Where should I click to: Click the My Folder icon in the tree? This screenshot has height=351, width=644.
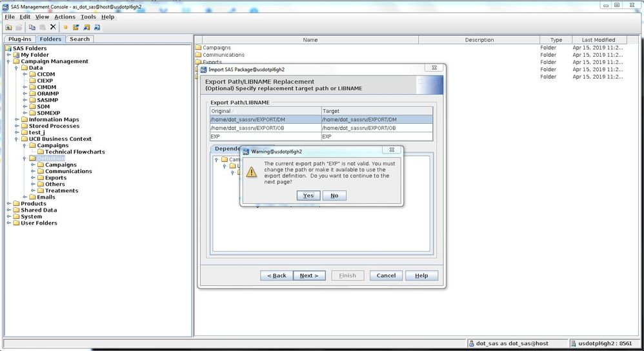pos(16,55)
